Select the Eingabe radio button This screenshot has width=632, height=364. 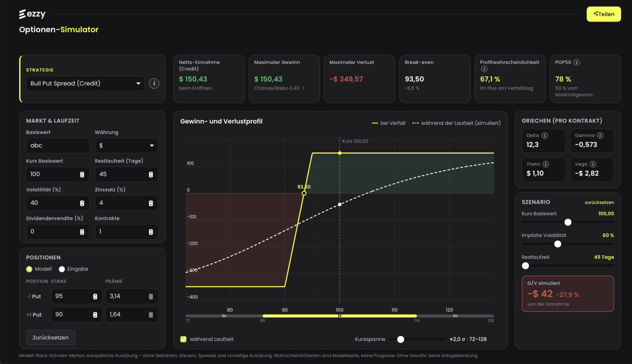click(x=62, y=269)
